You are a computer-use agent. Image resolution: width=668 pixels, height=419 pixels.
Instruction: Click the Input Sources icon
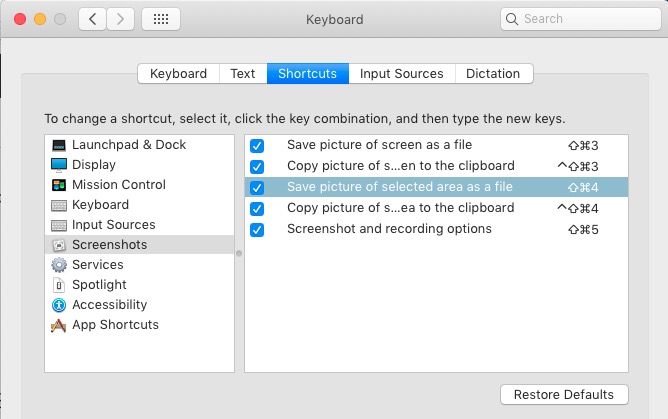[x=59, y=225]
